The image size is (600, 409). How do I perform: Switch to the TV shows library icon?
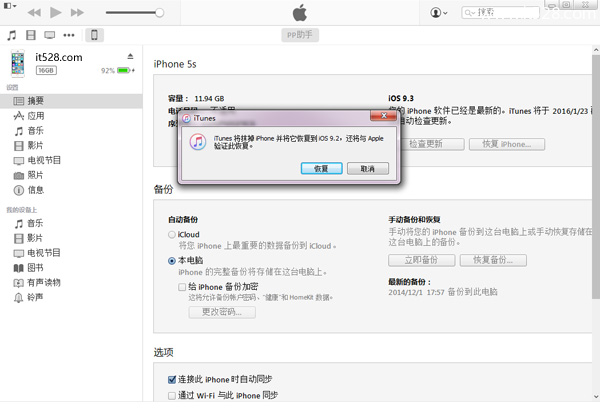49,35
